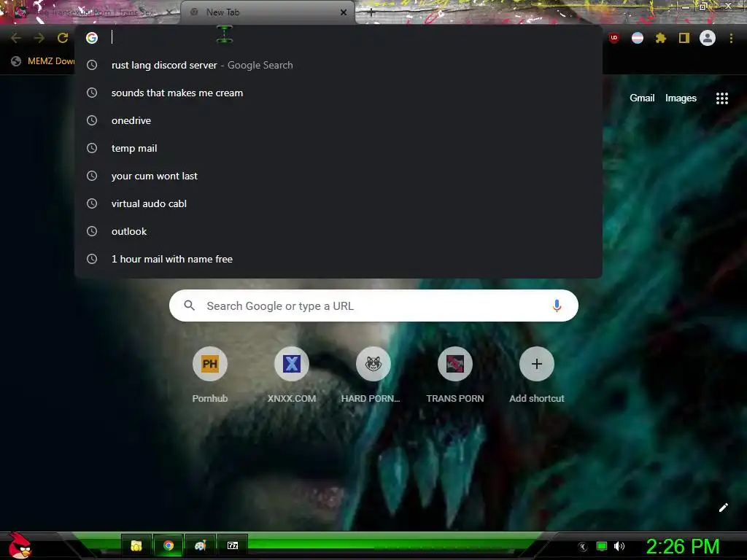This screenshot has width=747, height=560.
Task: Click the Google icon in address bar
Action: click(x=92, y=38)
